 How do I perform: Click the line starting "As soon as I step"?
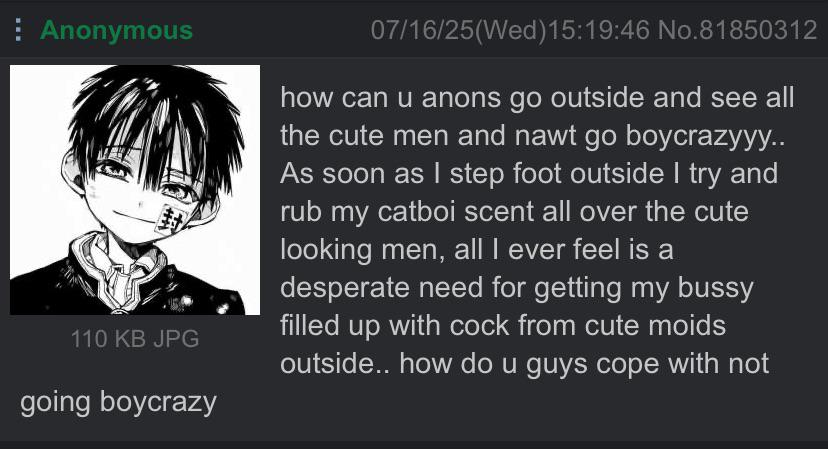pyautogui.click(x=529, y=174)
